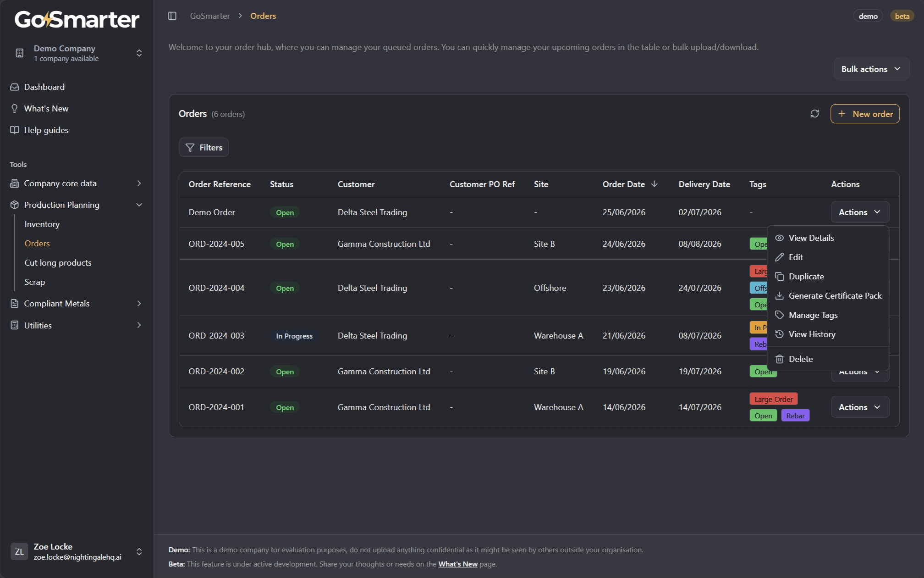Click GoSmarter breadcrumb link
This screenshot has height=578, width=924.
(x=210, y=16)
